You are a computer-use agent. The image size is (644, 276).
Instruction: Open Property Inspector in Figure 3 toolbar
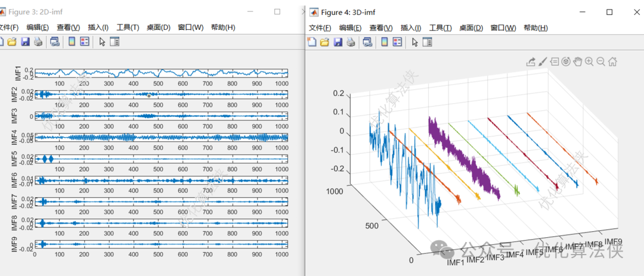click(x=114, y=42)
